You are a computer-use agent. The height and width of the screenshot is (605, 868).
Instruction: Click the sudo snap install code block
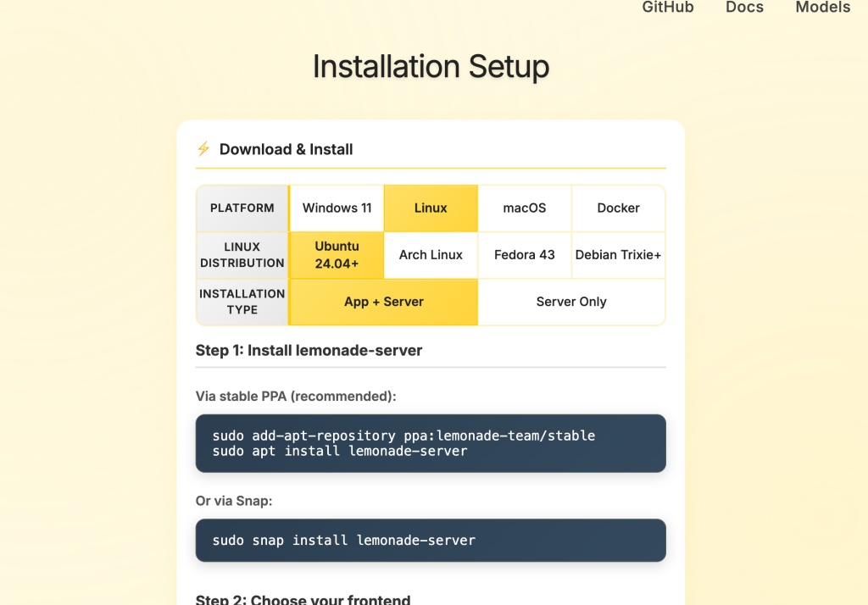[x=431, y=541]
